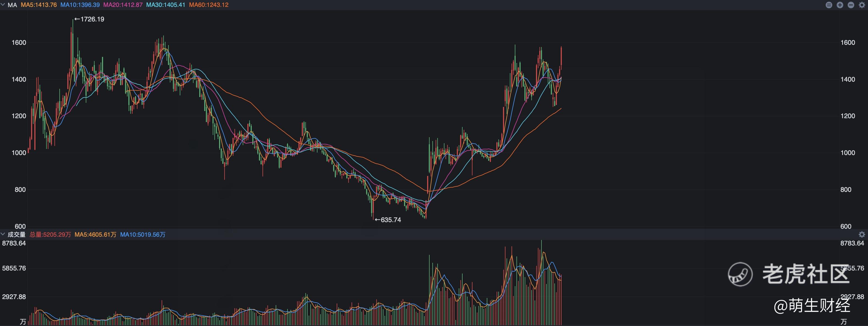
Task: Click the 1726.19 high price marker
Action: (x=89, y=19)
